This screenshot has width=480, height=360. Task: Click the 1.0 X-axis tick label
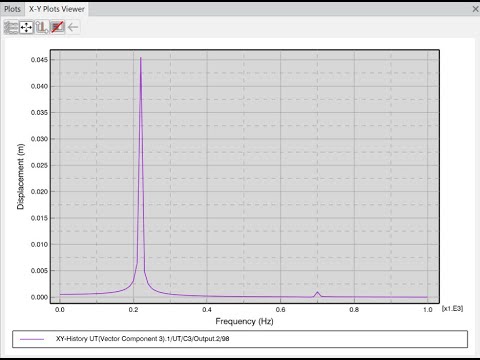click(x=428, y=310)
